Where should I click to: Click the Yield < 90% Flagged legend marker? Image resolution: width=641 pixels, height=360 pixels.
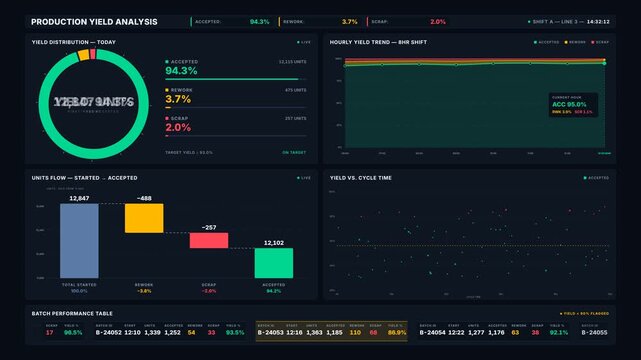click(585, 313)
